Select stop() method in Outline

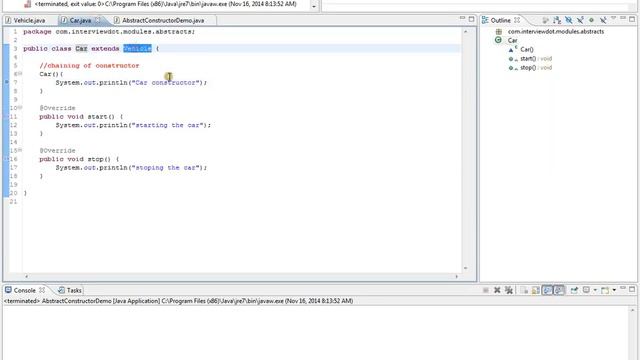pyautogui.click(x=536, y=68)
